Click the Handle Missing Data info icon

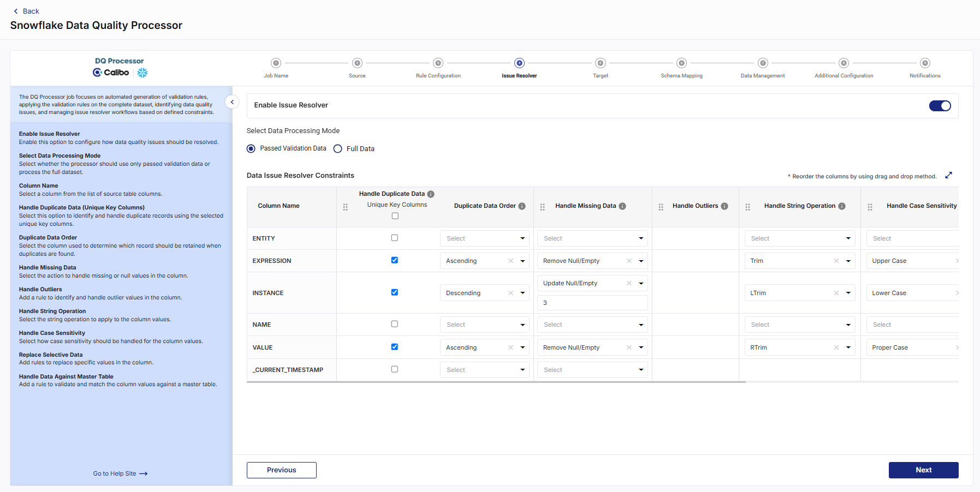coord(622,206)
